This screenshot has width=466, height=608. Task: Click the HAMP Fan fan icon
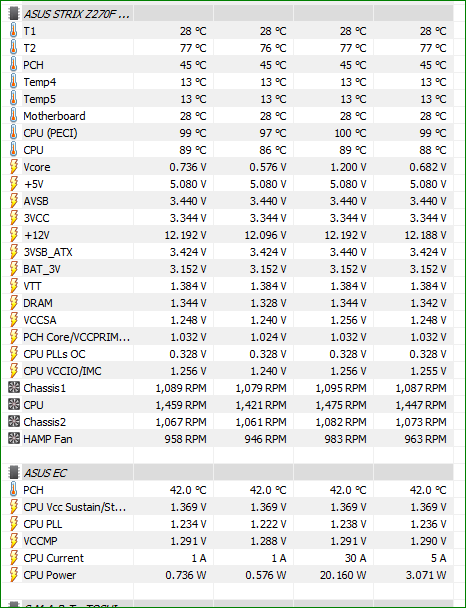click(14, 439)
